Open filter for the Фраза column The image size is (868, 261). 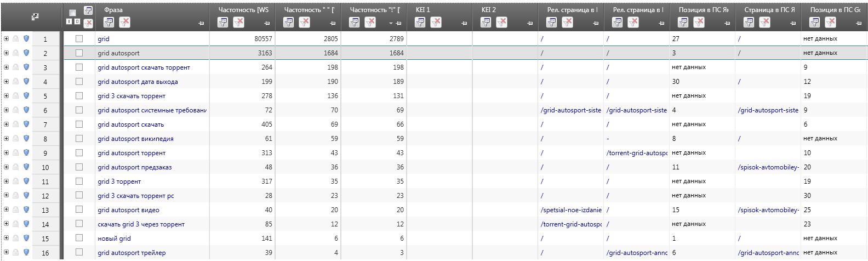(109, 22)
